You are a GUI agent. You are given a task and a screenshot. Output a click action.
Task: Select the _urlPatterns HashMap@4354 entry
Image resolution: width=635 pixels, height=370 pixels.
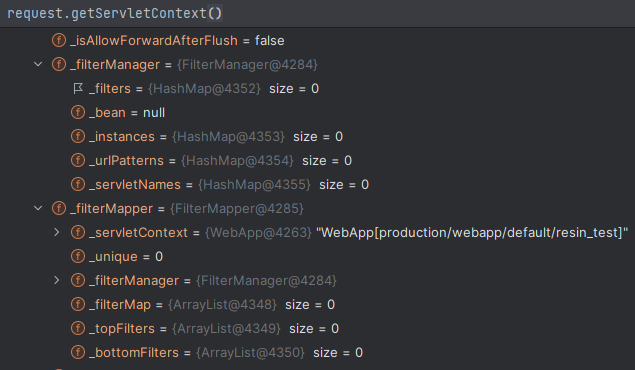click(x=318, y=160)
